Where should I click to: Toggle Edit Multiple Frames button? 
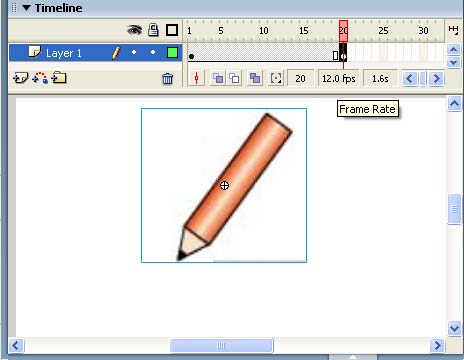pos(255,79)
